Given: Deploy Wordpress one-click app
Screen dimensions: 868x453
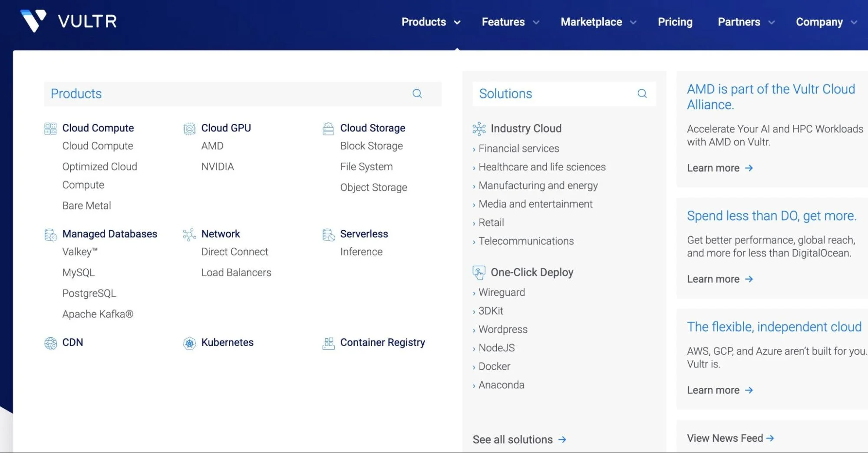Looking at the screenshot, I should pos(503,330).
